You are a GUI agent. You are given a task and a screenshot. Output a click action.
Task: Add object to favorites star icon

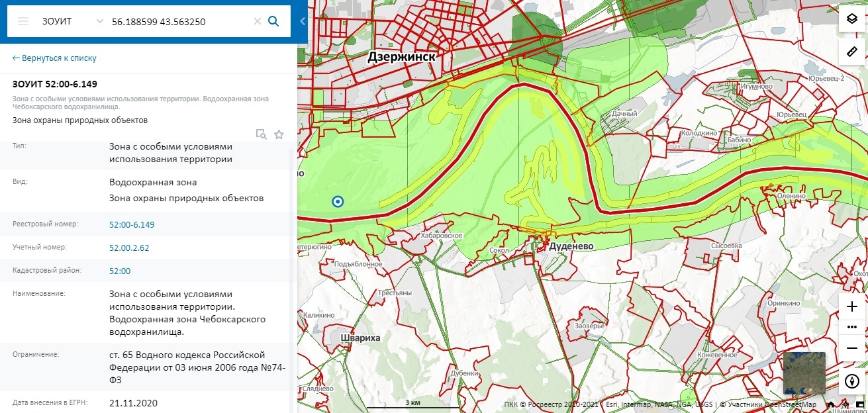pos(279,134)
